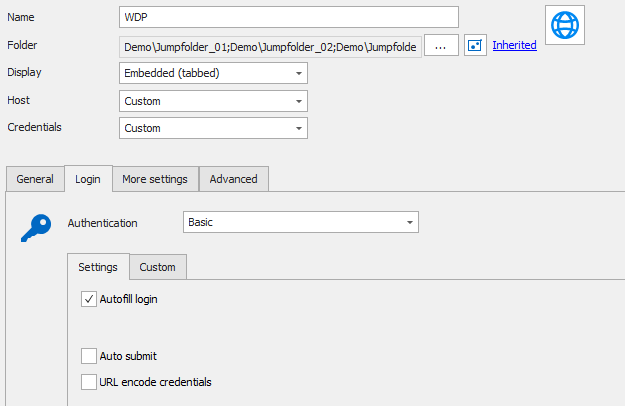Image resolution: width=625 pixels, height=406 pixels.
Task: Click the globe web entry icon
Action: (x=565, y=25)
